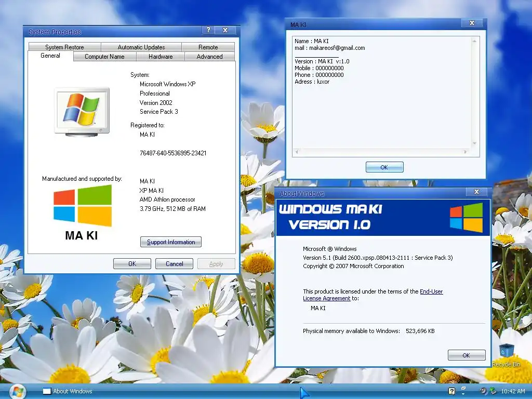Open the End-User link in About Windows
532x399 pixels.
point(431,291)
